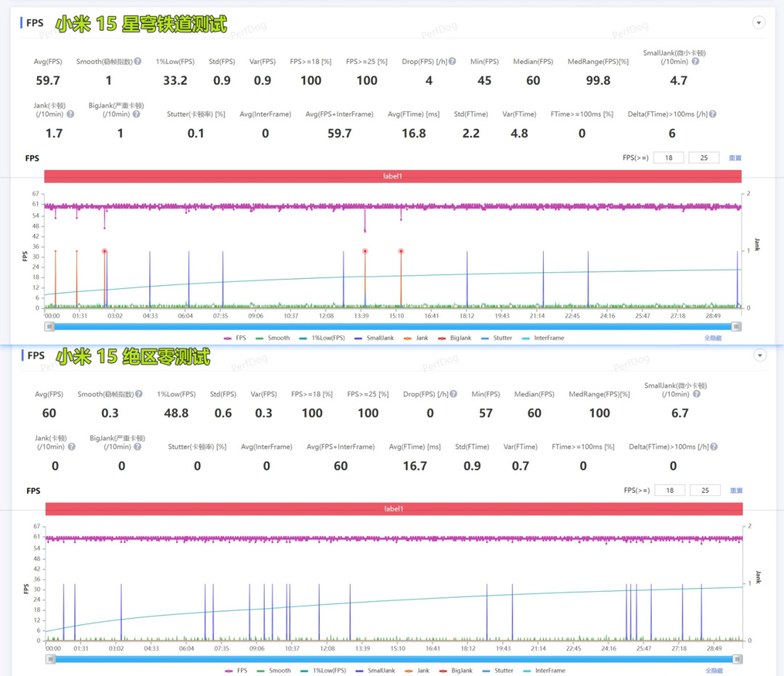The width and height of the screenshot is (784, 676).
Task: Toggle the 1%Low(FPS) legend series in 星穹铁道 chart
Action: coord(322,338)
